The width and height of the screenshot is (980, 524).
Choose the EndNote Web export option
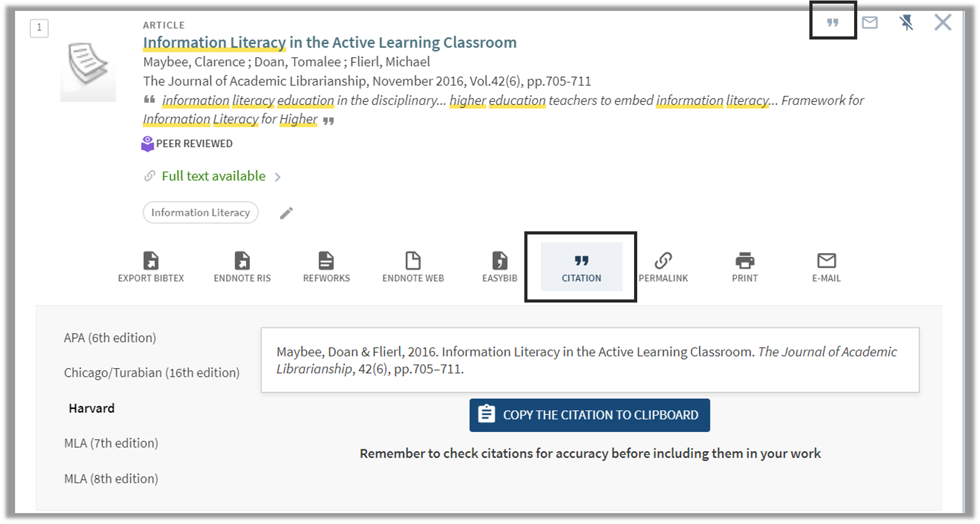(x=413, y=267)
